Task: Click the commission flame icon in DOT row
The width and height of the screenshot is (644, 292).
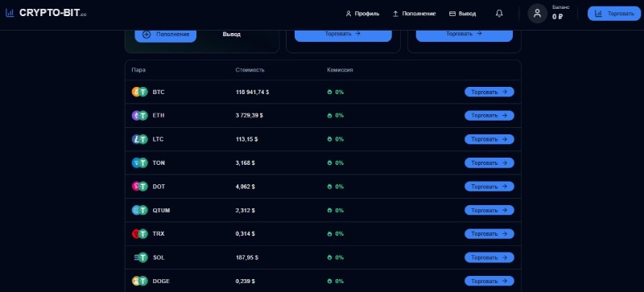Action: (329, 187)
